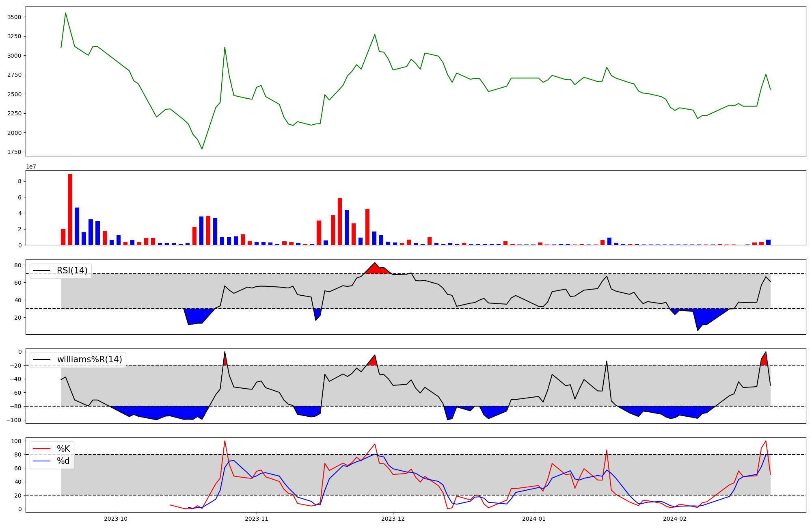Click the 3500 price axis label
This screenshot has height=528, width=812.
pos(15,17)
